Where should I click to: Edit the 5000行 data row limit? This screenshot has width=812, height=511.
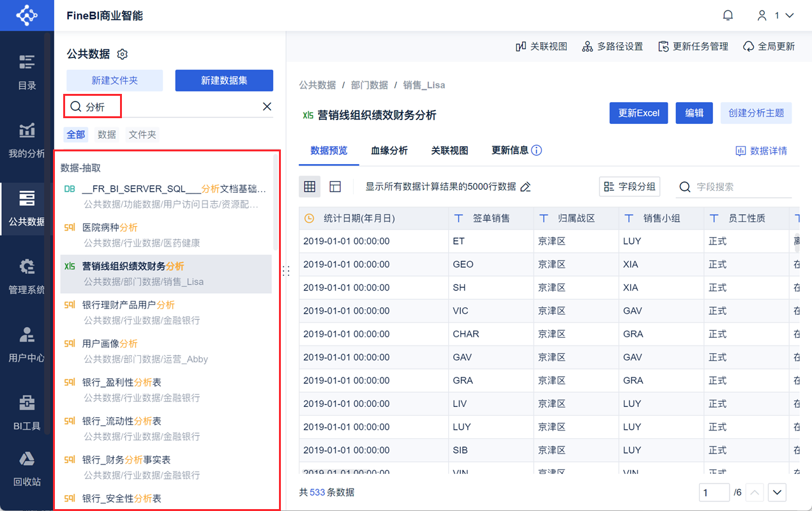pyautogui.click(x=525, y=187)
